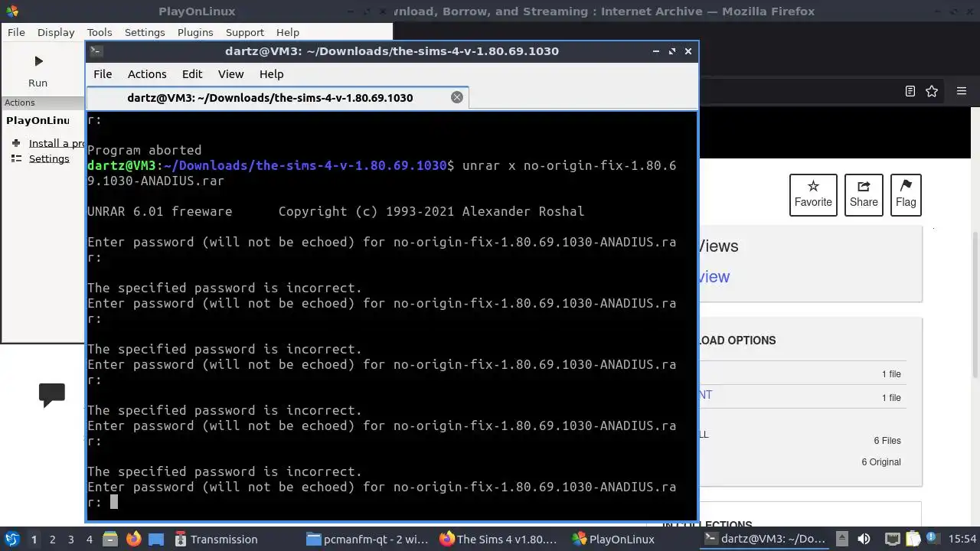The height and width of the screenshot is (551, 980).
Task: Click the Share button on Internet Archive
Action: 864,194
